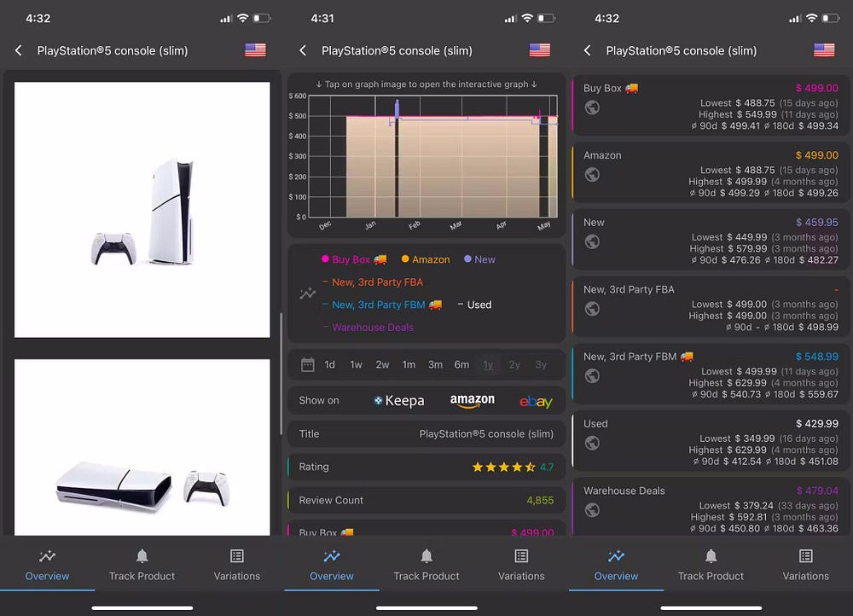Select the 1w time range
This screenshot has height=616, width=853.
356,364
